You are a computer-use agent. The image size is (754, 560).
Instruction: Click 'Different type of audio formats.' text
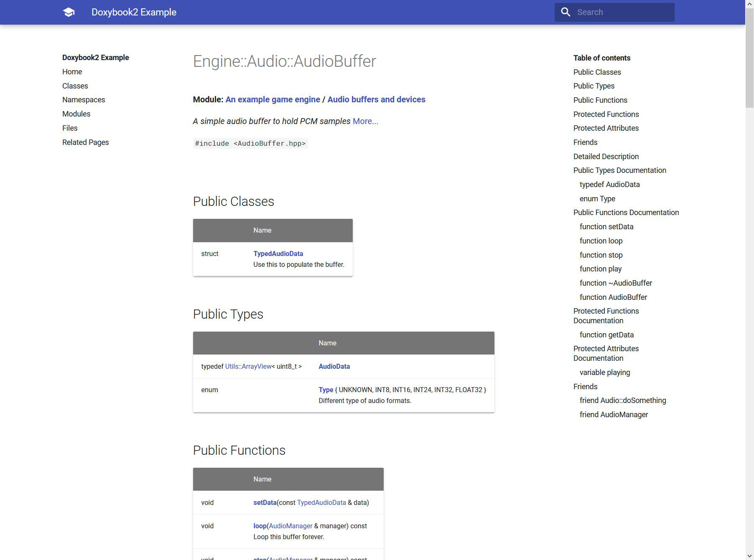pos(365,400)
